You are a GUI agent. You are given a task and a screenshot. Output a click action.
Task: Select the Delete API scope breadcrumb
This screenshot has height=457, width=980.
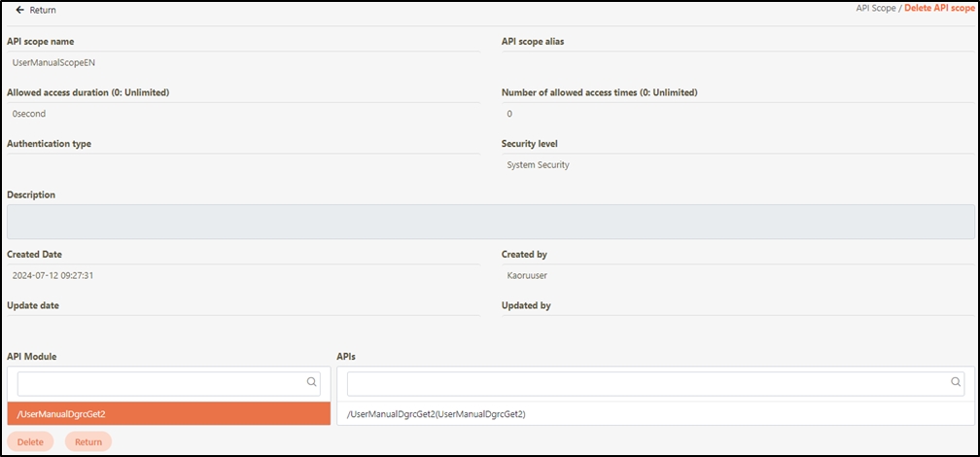click(x=939, y=8)
